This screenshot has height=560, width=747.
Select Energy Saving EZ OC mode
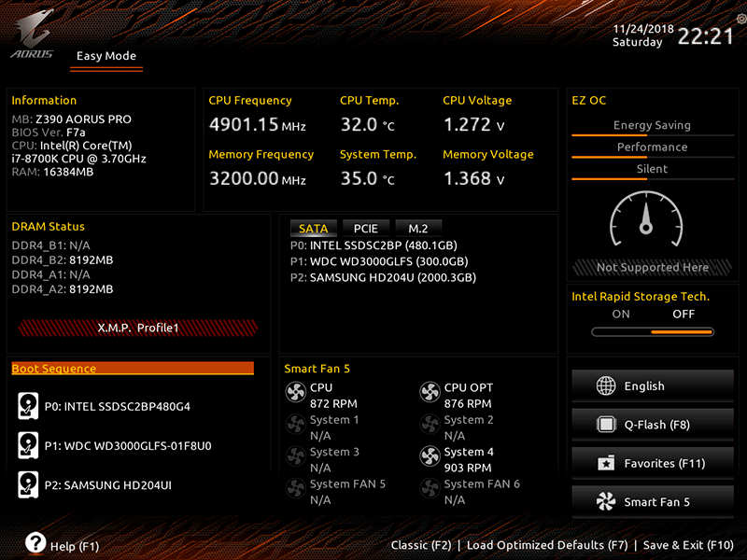coord(652,125)
